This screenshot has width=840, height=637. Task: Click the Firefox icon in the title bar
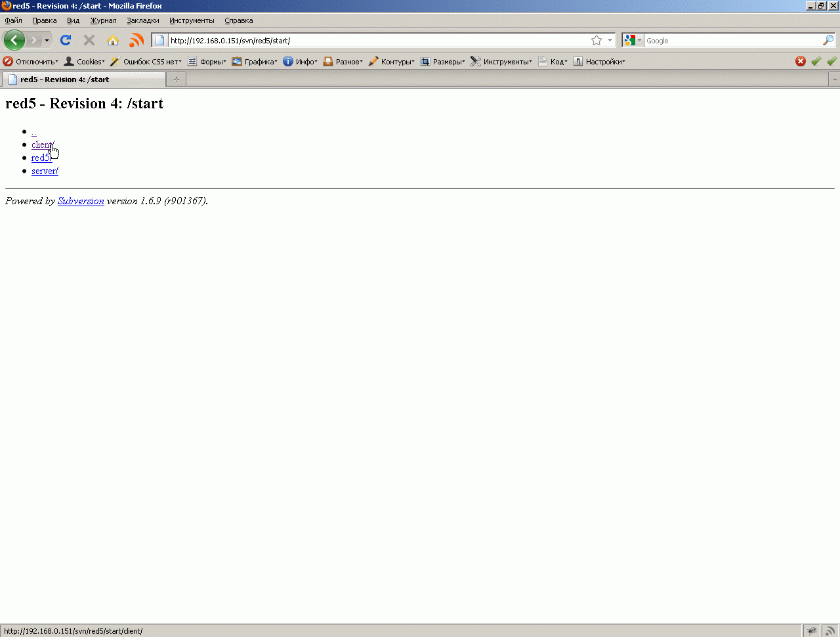(x=7, y=6)
